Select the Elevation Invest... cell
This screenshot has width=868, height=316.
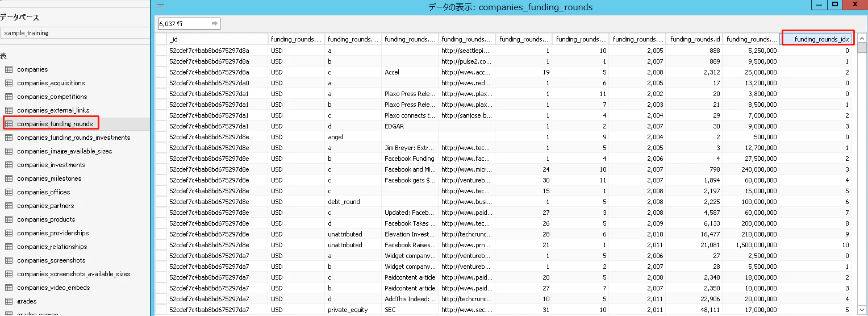[410, 234]
